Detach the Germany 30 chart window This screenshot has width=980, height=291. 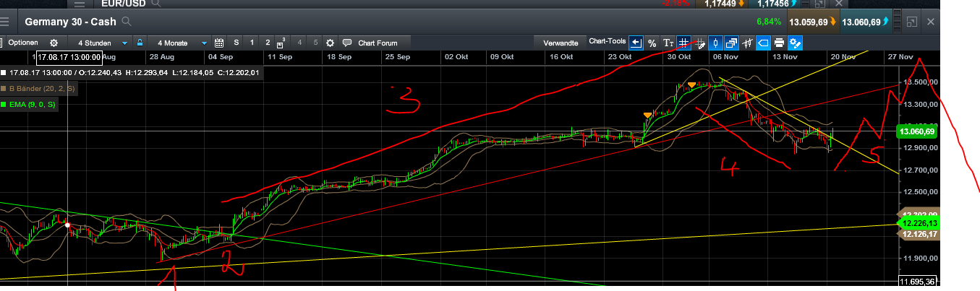pyautogui.click(x=912, y=22)
